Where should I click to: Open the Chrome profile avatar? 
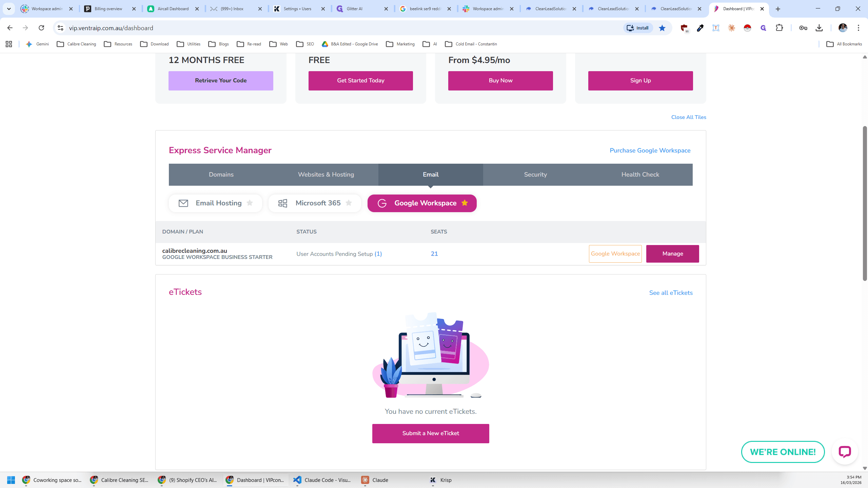click(843, 28)
